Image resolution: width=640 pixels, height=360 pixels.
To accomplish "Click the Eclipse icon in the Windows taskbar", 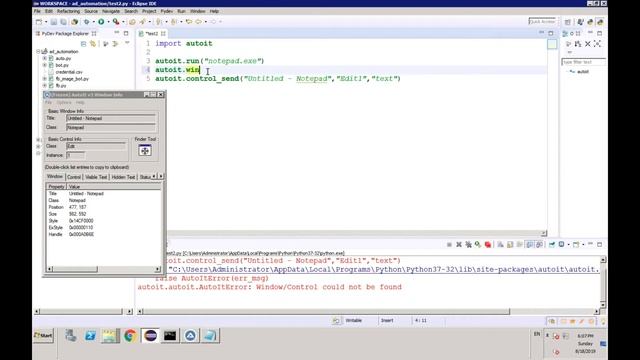I will [150, 336].
